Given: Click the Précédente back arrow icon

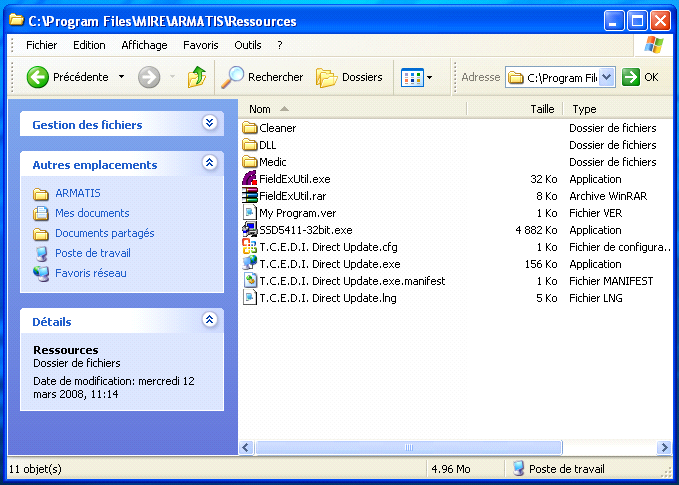Looking at the screenshot, I should click(x=37, y=77).
